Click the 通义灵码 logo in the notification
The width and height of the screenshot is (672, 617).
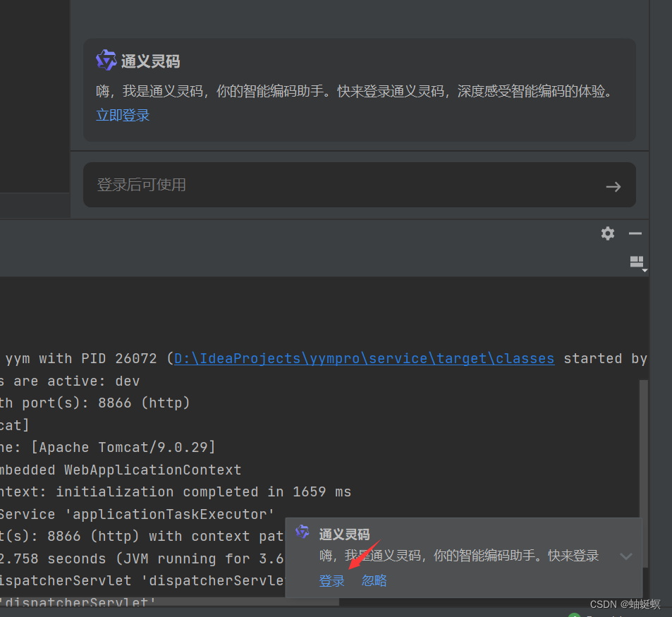(303, 532)
